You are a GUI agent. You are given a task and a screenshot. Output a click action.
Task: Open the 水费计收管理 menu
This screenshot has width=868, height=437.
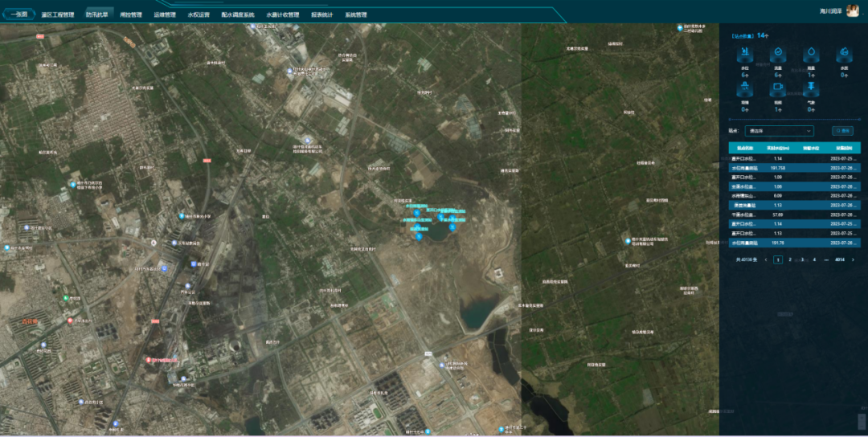tap(282, 15)
